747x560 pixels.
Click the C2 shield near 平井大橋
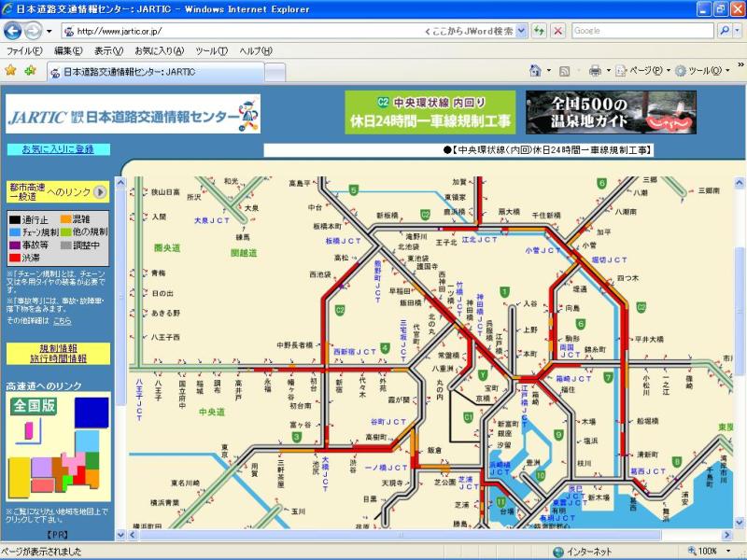coord(641,307)
